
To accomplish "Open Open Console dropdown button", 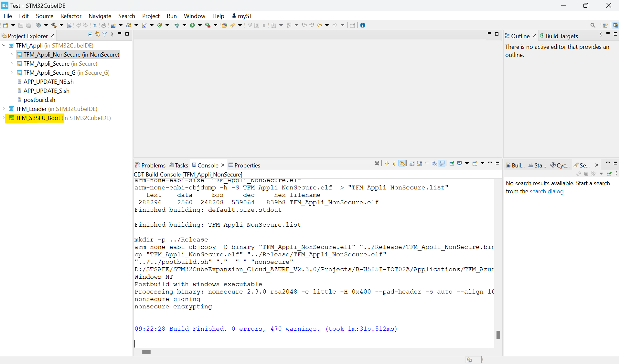I will pos(482,163).
